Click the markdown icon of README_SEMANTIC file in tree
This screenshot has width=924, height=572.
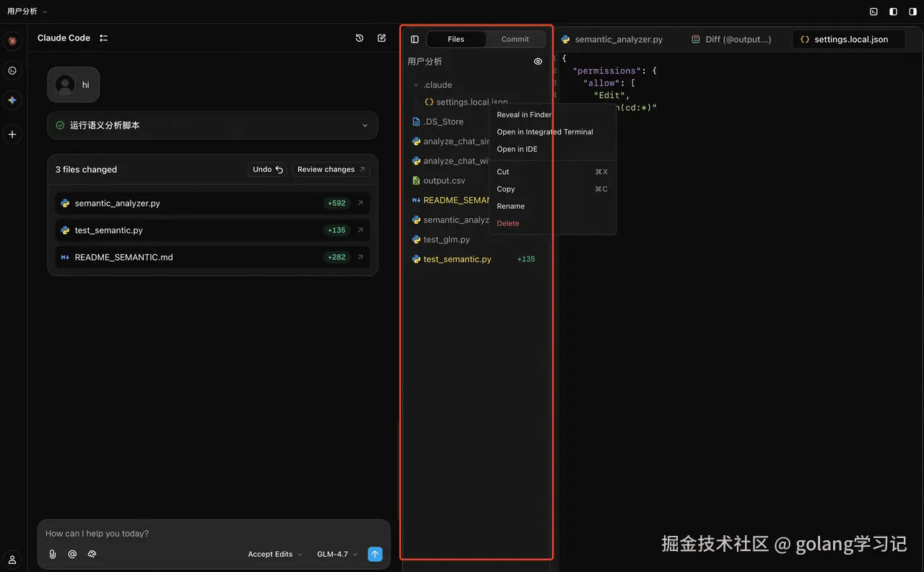pos(416,200)
